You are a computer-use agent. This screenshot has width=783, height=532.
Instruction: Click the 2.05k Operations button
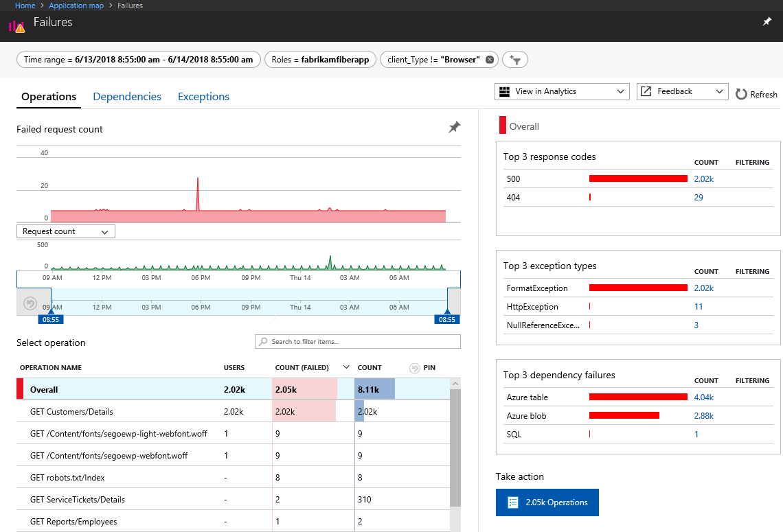pyautogui.click(x=547, y=502)
